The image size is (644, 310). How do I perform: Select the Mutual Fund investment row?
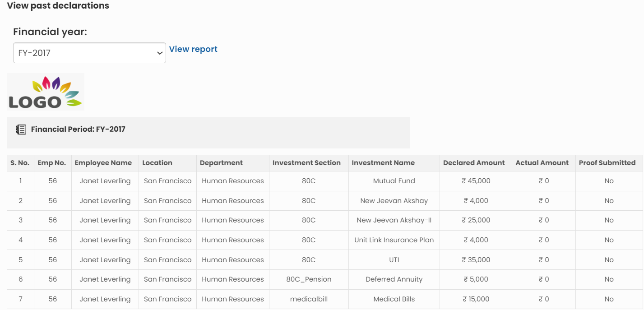click(x=394, y=181)
